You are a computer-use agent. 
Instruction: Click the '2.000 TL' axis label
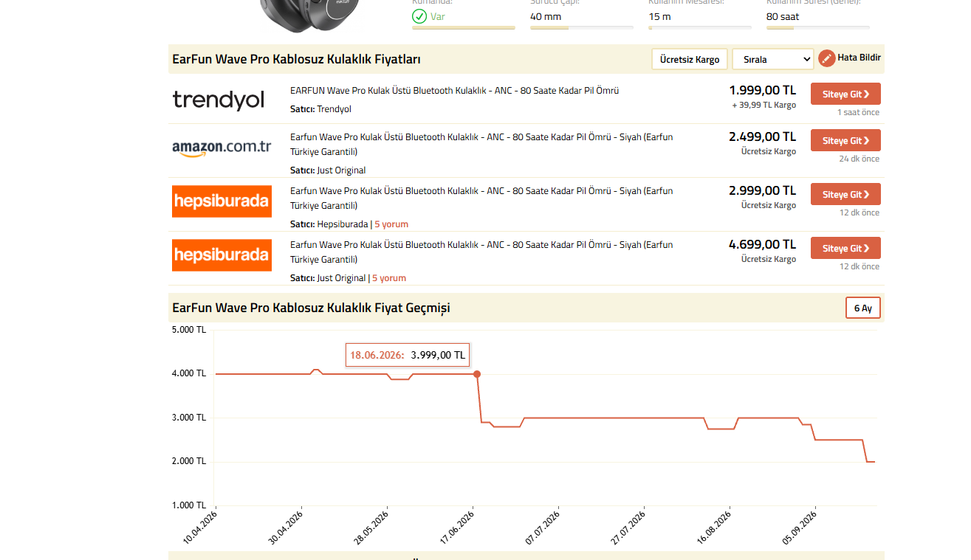(189, 461)
